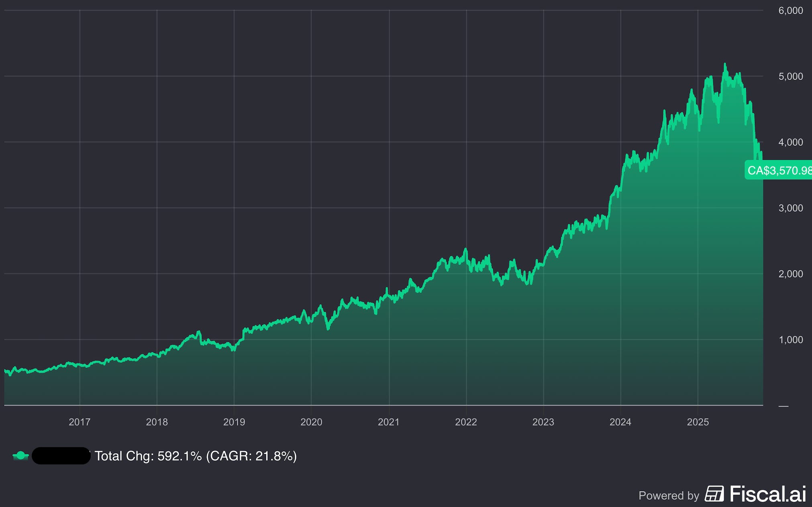Toggle the series via blacked-out legend label
Screen dimensions: 812x507
61,456
